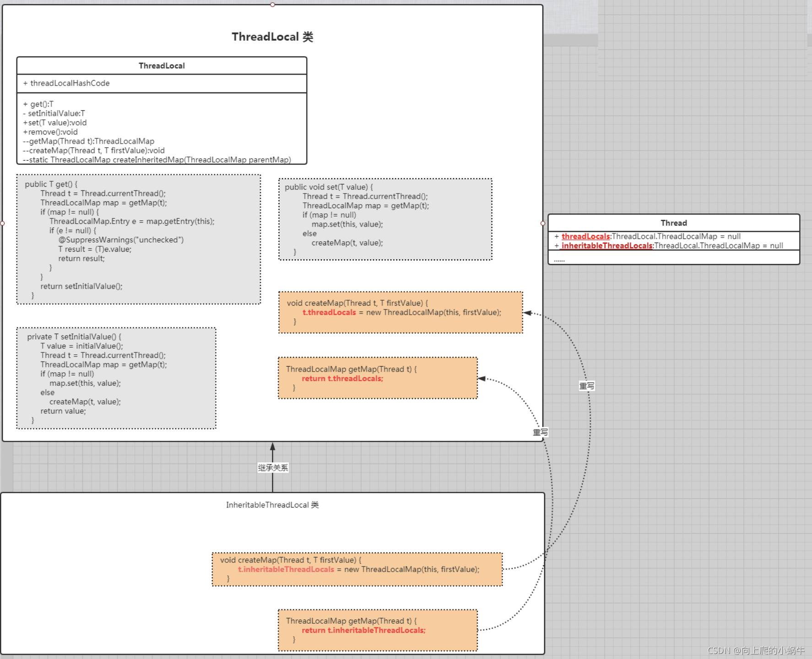Click the '继承关系' inheritance arrow label
The width and height of the screenshot is (812, 659).
[x=273, y=468]
